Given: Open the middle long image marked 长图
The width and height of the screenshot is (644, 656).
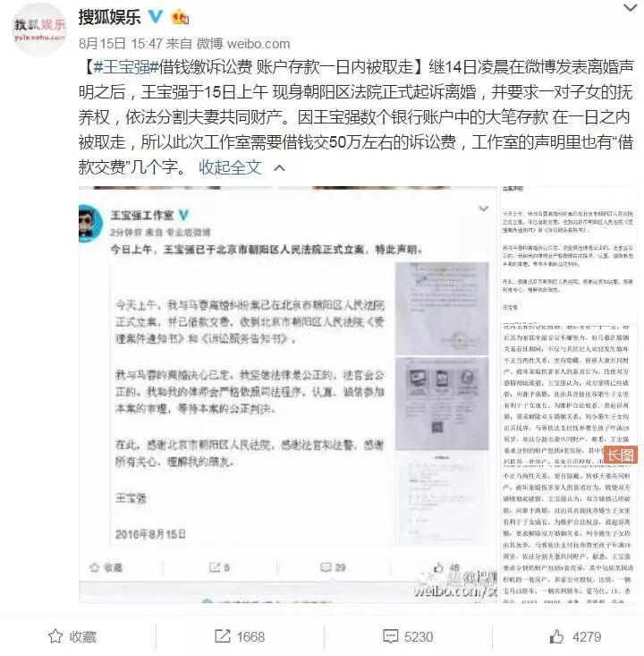Looking at the screenshot, I should click(569, 393).
